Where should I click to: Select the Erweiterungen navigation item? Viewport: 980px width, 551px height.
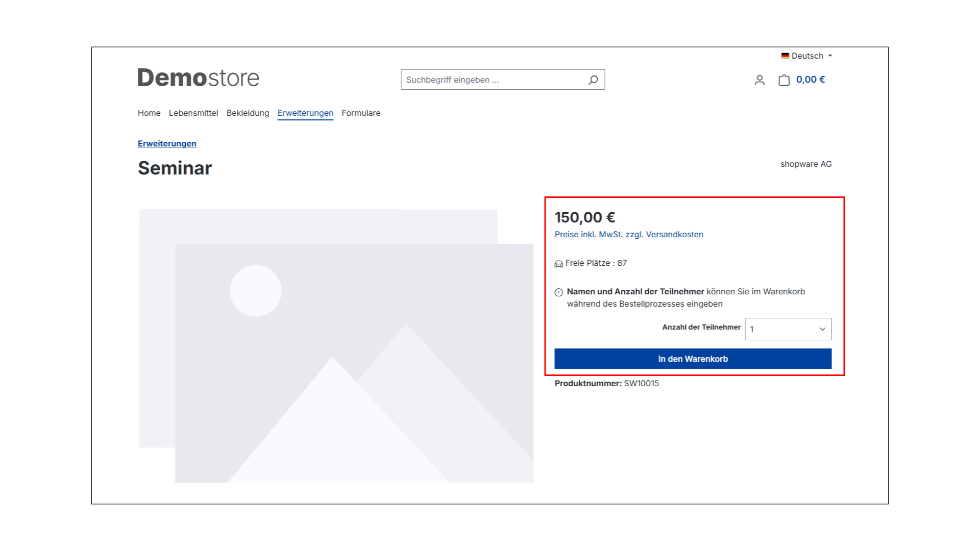[305, 113]
